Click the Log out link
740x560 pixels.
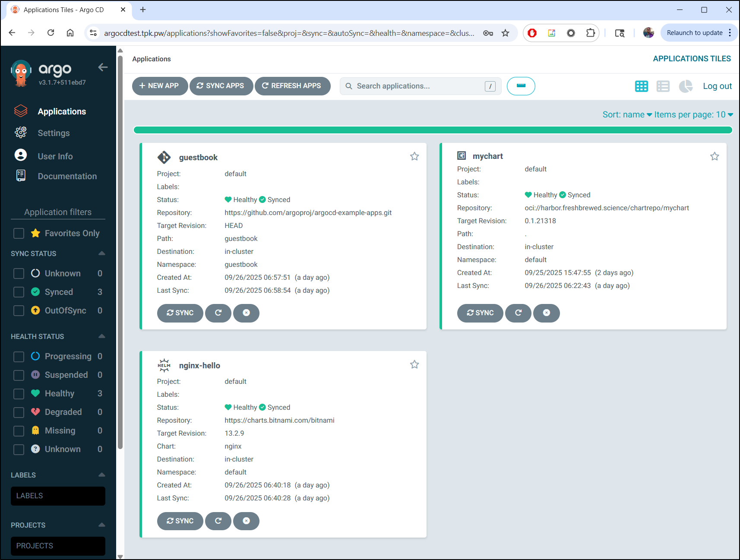717,86
